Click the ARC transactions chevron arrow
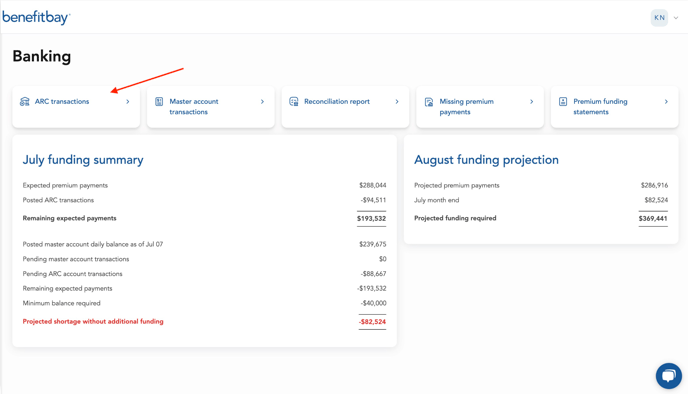This screenshot has width=688, height=394. pyautogui.click(x=128, y=101)
